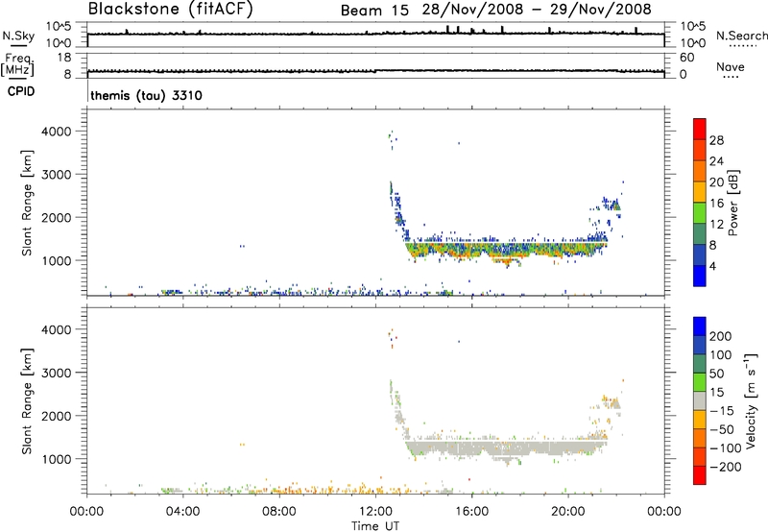This screenshot has height=532, width=768.
Task: Click the light green 12–16 dB Power colorbar segment
Action: pyautogui.click(x=700, y=213)
